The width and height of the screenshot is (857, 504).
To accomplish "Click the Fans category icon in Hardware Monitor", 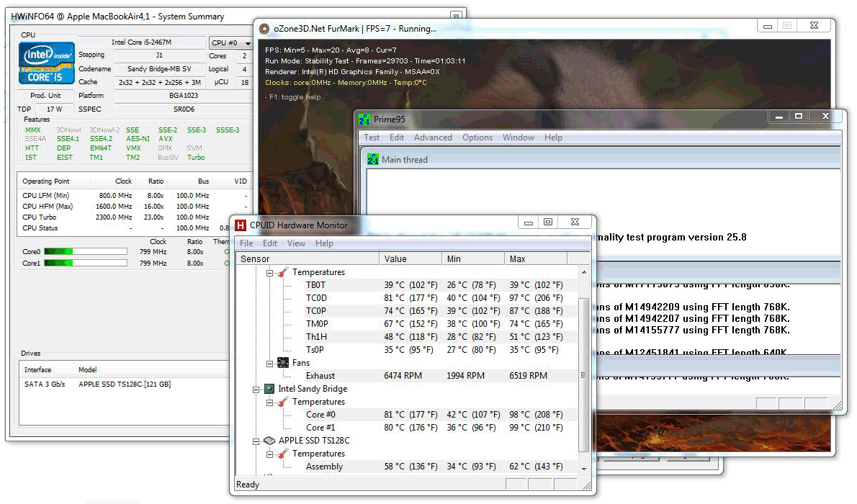I will pos(283,362).
